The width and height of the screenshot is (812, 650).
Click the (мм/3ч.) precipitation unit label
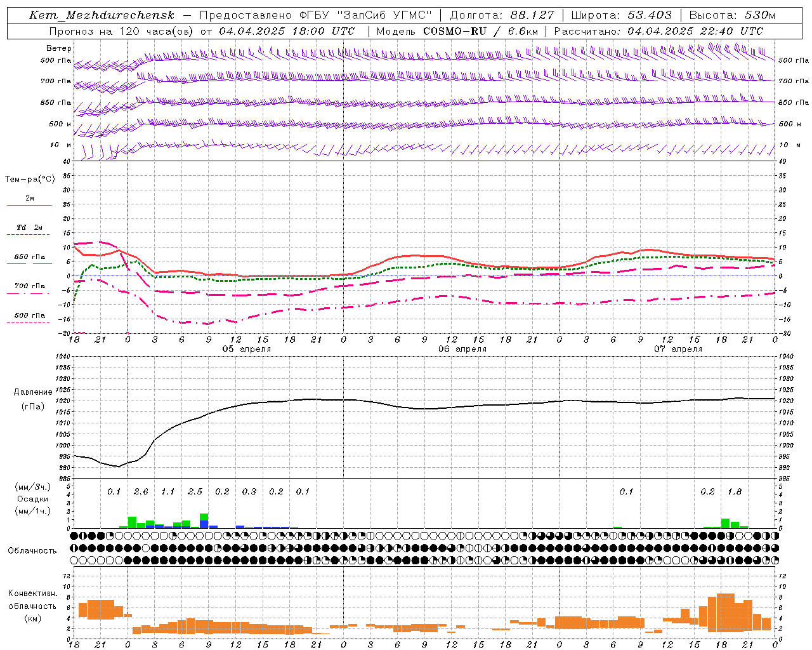coord(32,487)
